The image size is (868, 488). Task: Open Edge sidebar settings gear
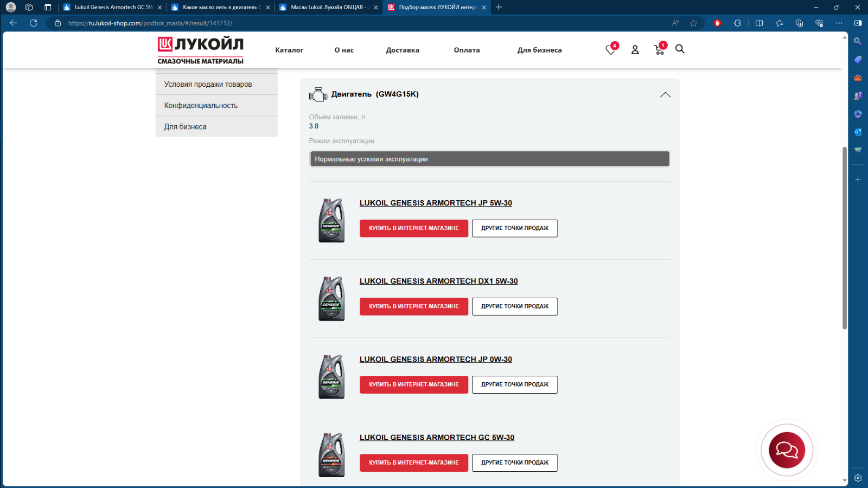[x=858, y=478]
